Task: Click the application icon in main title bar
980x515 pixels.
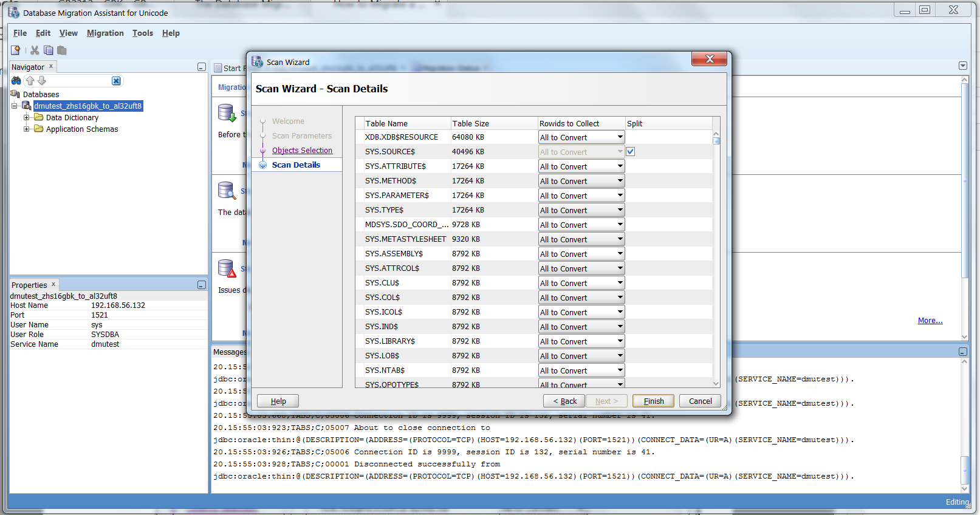Action: coord(13,12)
